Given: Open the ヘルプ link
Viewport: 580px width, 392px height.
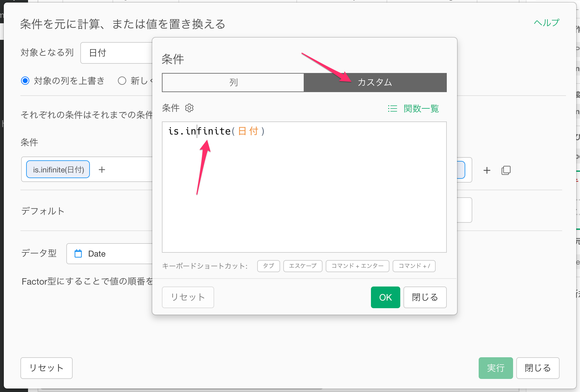Looking at the screenshot, I should tap(546, 23).
